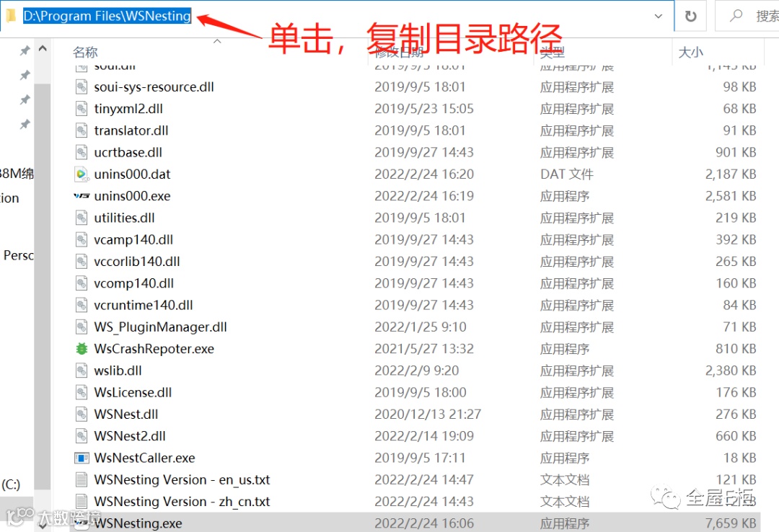Viewport: 779px width, 532px height.
Task: Open the address bar history dropdown
Action: pos(659,17)
